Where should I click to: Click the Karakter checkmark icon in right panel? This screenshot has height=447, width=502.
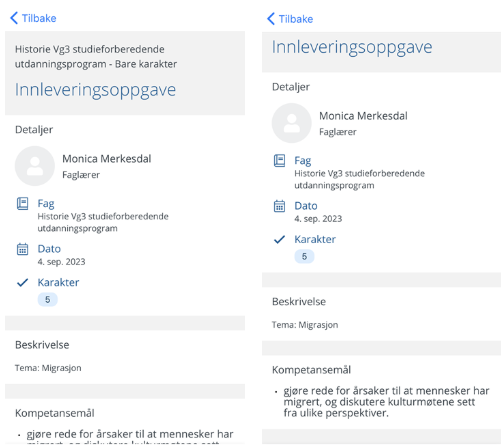coord(279,239)
